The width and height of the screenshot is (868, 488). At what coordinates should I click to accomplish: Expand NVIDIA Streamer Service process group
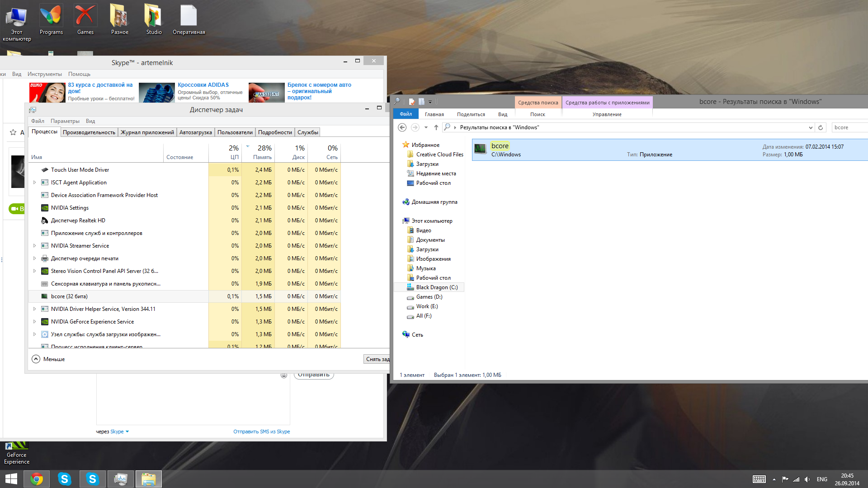(34, 246)
